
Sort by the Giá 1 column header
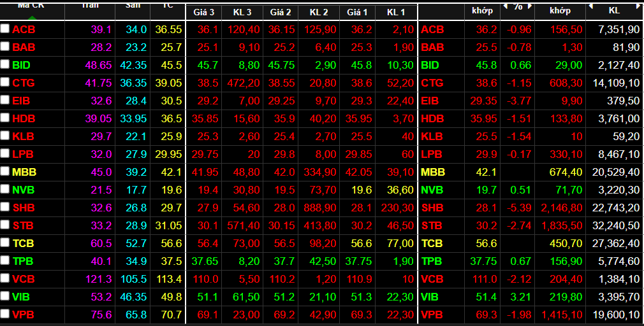(357, 11)
